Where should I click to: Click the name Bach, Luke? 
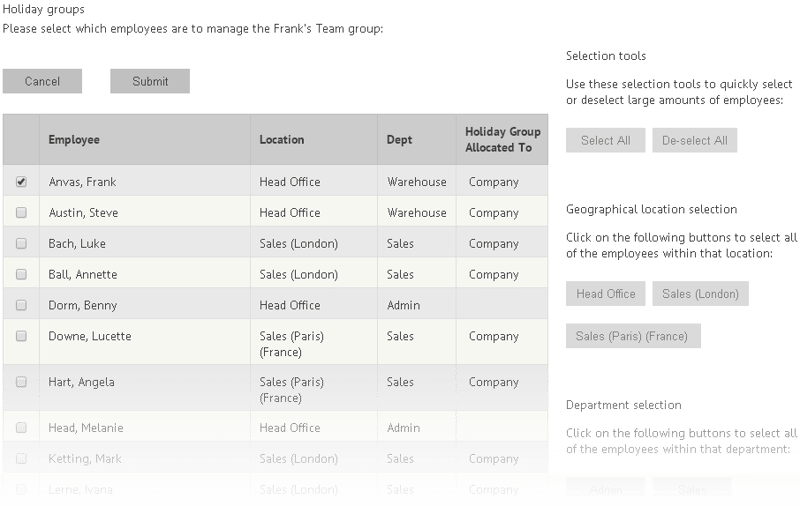click(x=77, y=244)
